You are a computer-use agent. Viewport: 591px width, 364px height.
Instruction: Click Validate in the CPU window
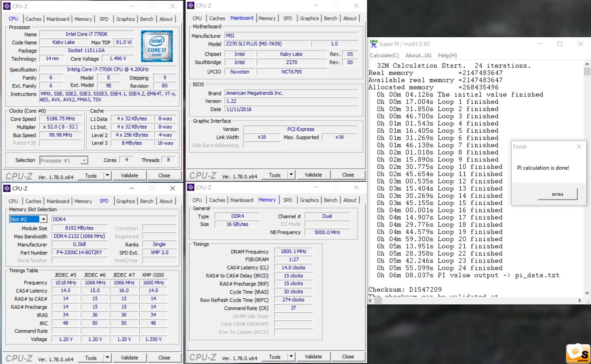[x=129, y=176]
